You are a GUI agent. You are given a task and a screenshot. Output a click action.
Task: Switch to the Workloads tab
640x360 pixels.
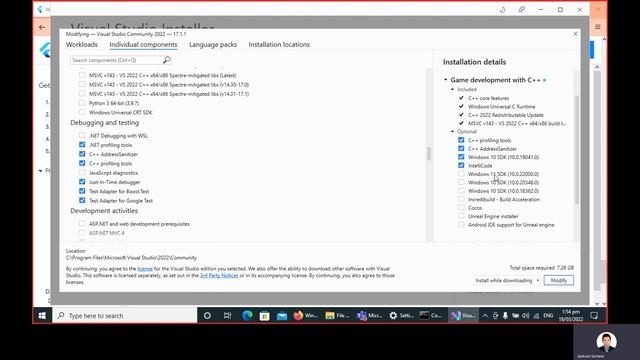[82, 44]
